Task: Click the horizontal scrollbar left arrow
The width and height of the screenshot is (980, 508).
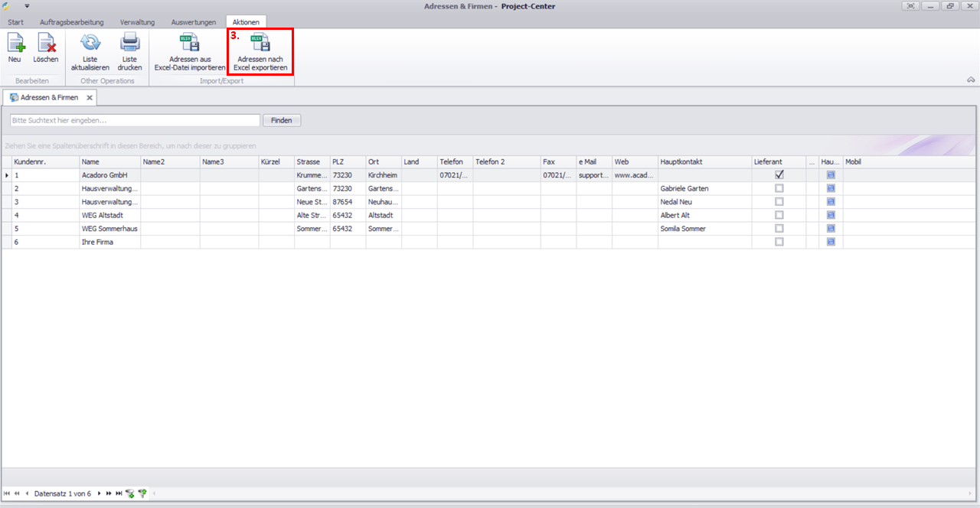Action: (154, 493)
